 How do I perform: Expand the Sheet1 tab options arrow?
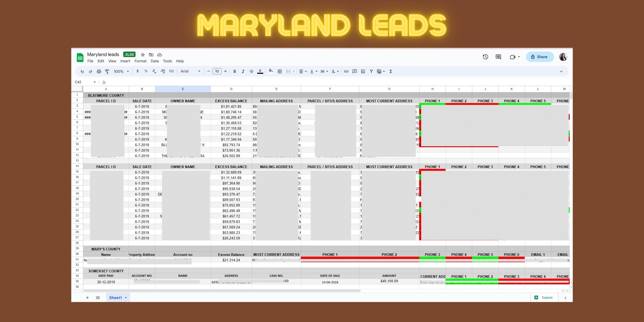(126, 297)
